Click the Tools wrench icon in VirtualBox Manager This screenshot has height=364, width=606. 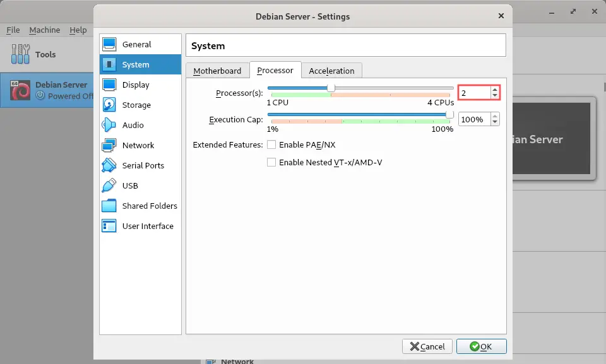click(x=20, y=54)
